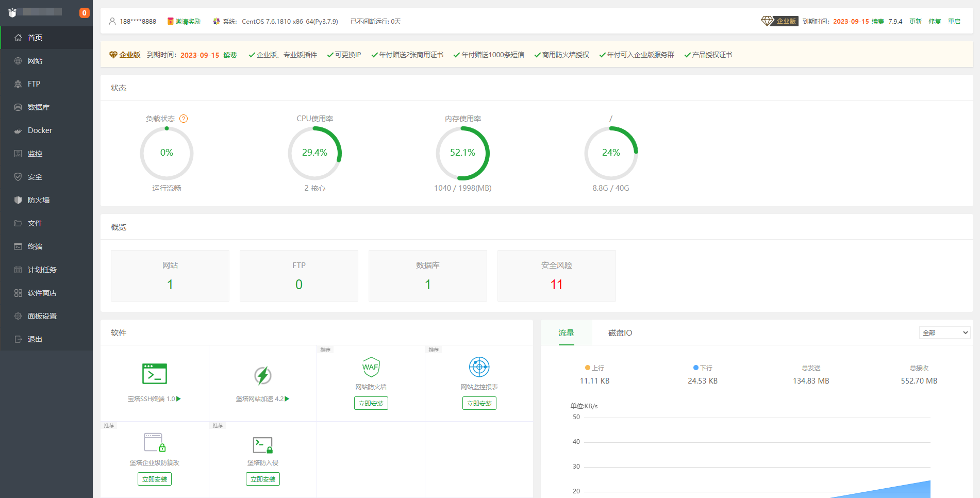The height and width of the screenshot is (498, 980).
Task: Click the panel logo icon at top-left
Action: coord(12,12)
